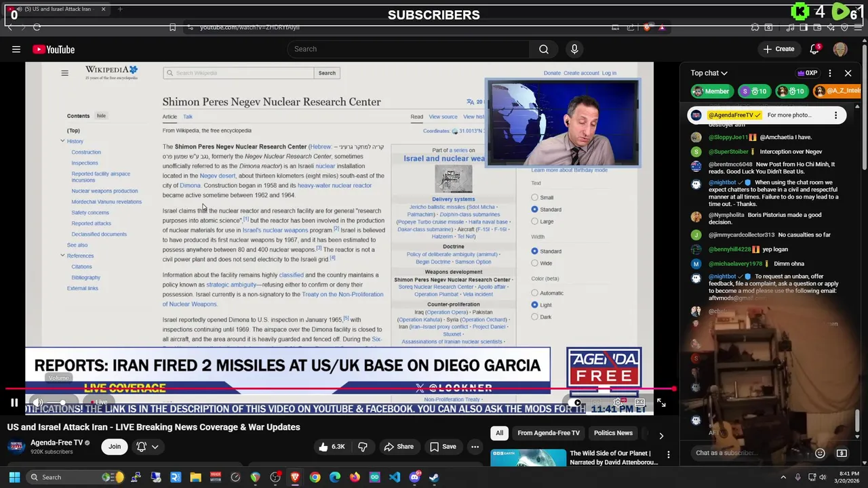Enter full screen mode on the video
Viewport: 868px width, 488px height.
(661, 403)
